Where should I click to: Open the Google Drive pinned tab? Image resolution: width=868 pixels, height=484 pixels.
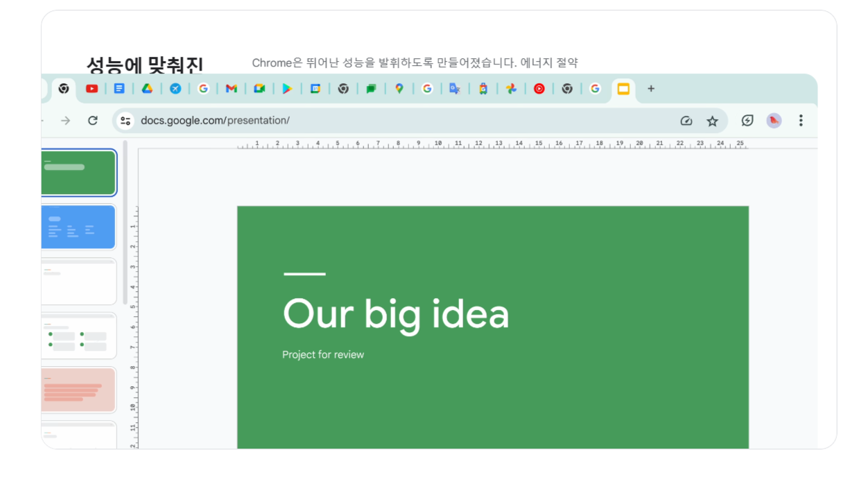click(x=147, y=89)
